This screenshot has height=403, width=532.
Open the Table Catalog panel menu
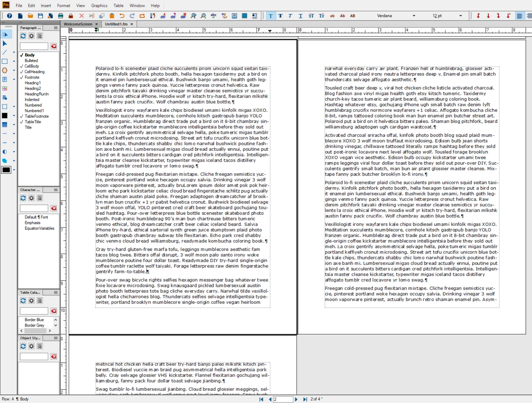[x=56, y=292]
